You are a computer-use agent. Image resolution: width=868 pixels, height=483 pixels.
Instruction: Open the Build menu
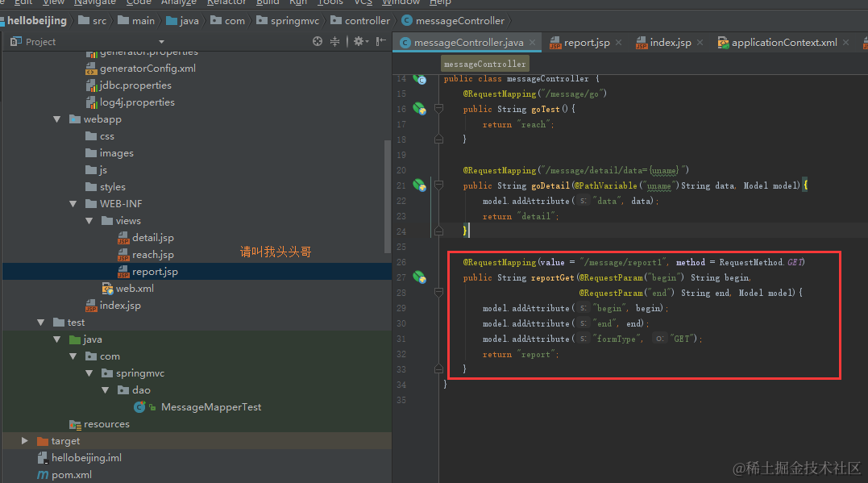[268, 2]
